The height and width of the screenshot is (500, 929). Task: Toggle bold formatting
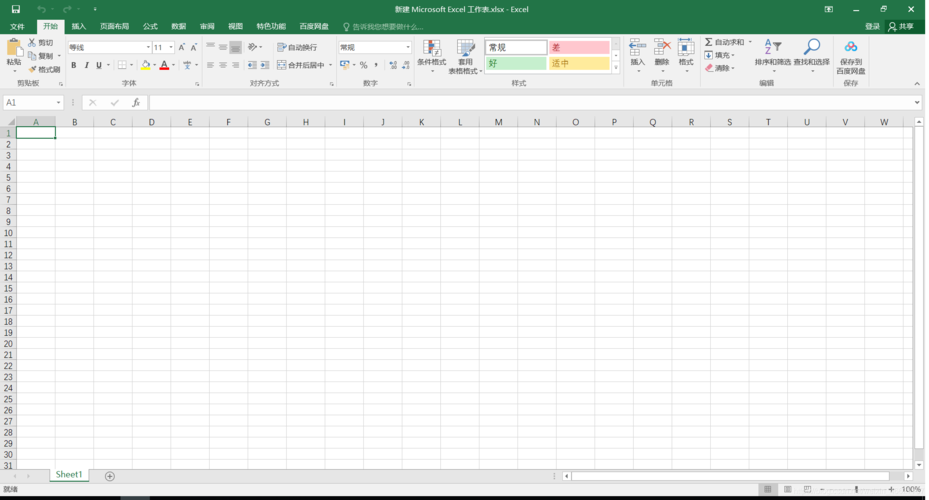pyautogui.click(x=73, y=65)
